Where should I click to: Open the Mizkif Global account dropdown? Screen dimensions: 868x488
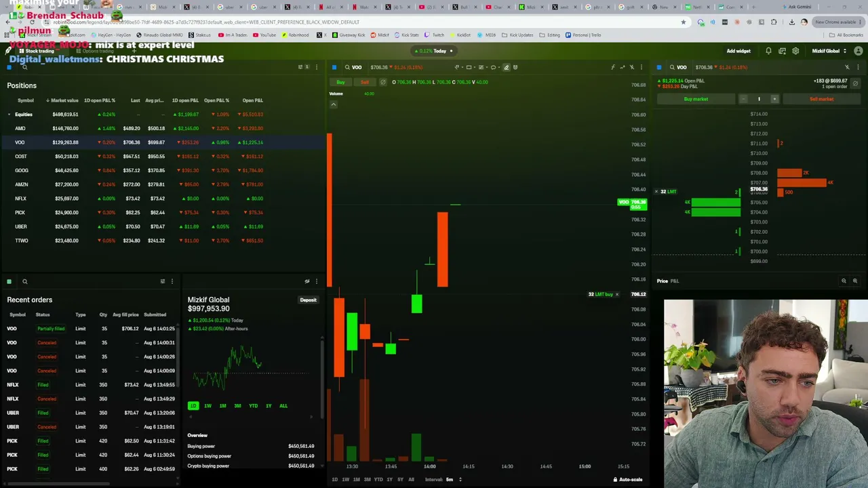829,51
